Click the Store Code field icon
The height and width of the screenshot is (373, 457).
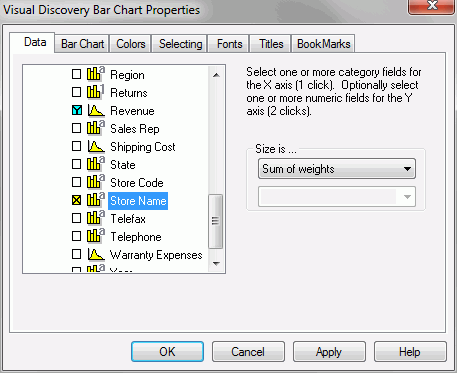point(96,182)
